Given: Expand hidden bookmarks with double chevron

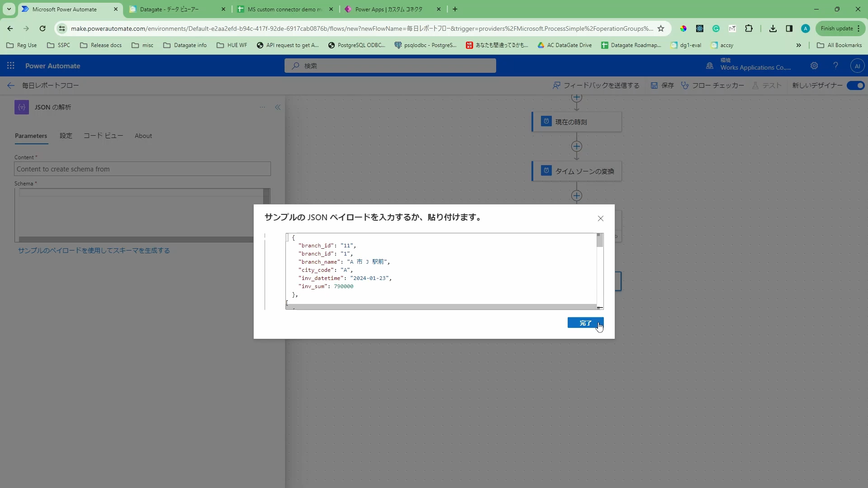Looking at the screenshot, I should tap(799, 45).
